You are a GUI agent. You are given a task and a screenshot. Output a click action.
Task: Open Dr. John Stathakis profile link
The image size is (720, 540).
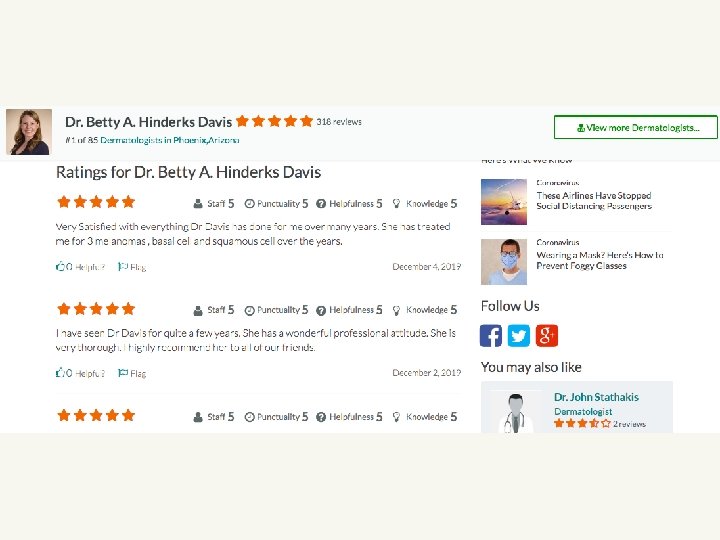596,397
